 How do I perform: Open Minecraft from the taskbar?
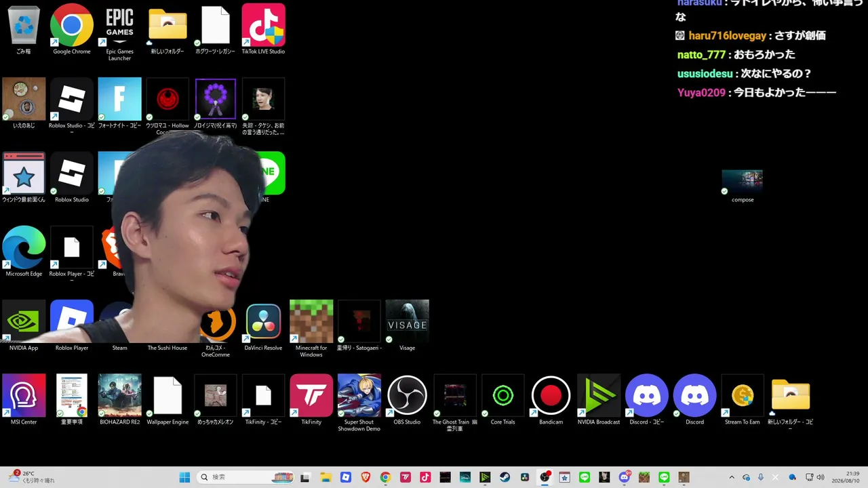(645, 477)
